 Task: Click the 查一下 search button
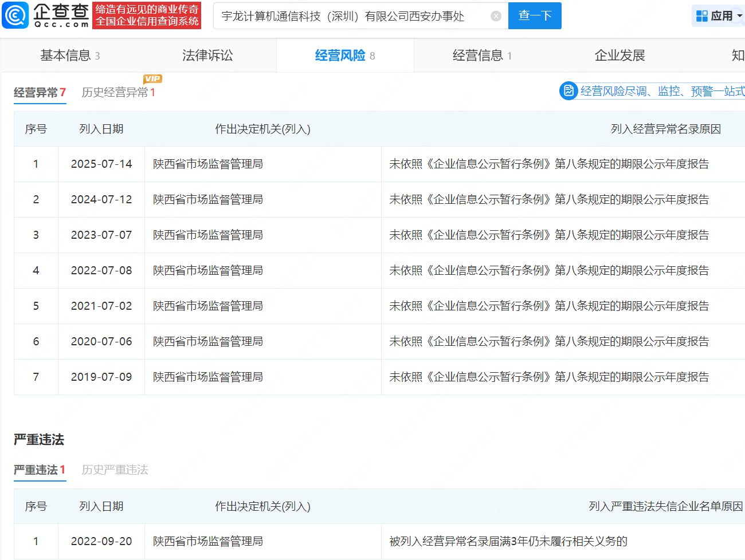(535, 15)
